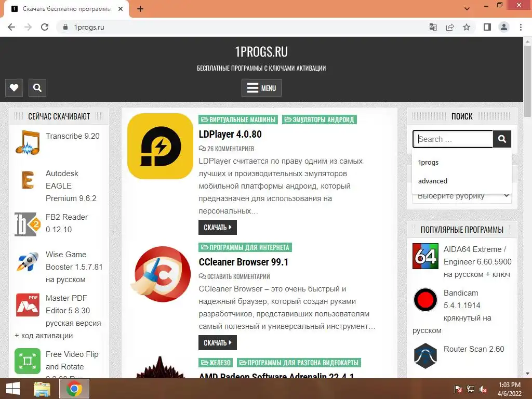Click the page vertical scrollbar thumb
Screen dimensions: 532x399
click(x=527, y=82)
